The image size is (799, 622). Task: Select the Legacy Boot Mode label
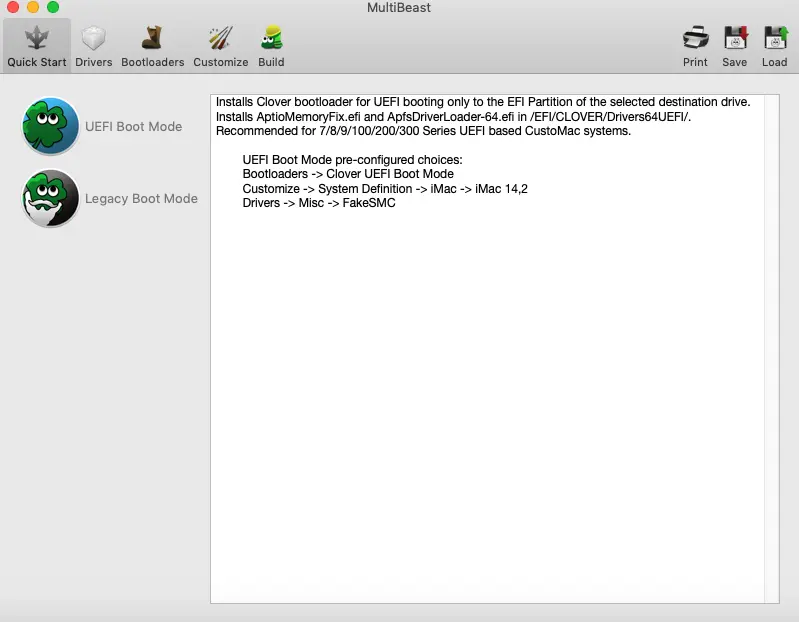[x=141, y=199]
